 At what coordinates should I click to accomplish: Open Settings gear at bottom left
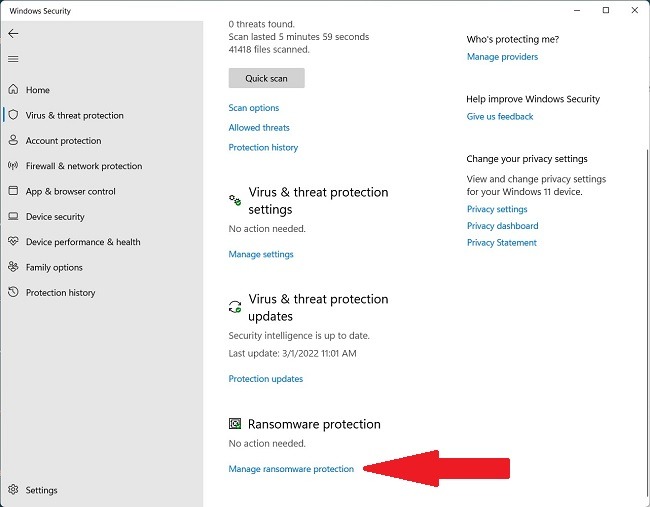[13, 490]
